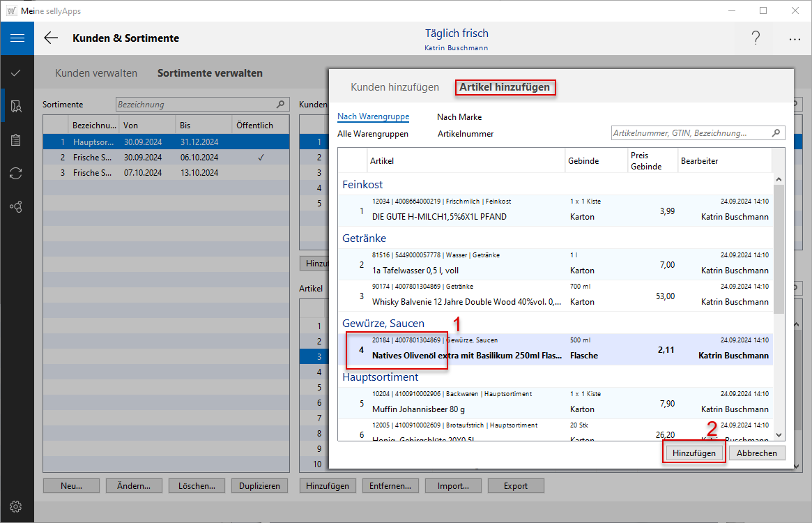Open the three-dots more options menu
This screenshot has width=812, height=523.
coord(795,39)
